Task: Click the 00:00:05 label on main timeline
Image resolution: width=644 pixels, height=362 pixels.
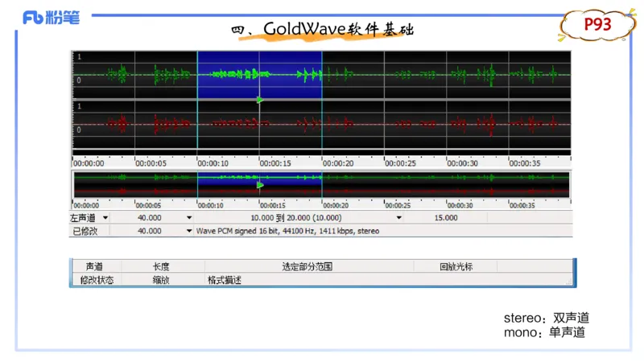Action: click(151, 163)
